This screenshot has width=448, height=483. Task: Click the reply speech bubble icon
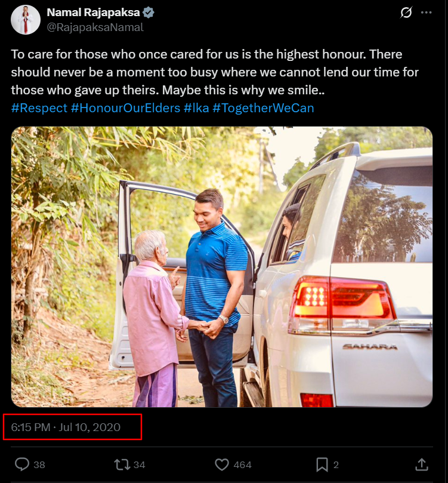click(x=22, y=464)
